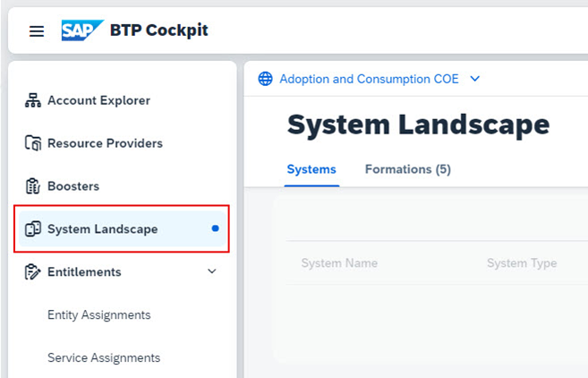Switch to the Formations (5) tab

[407, 169]
